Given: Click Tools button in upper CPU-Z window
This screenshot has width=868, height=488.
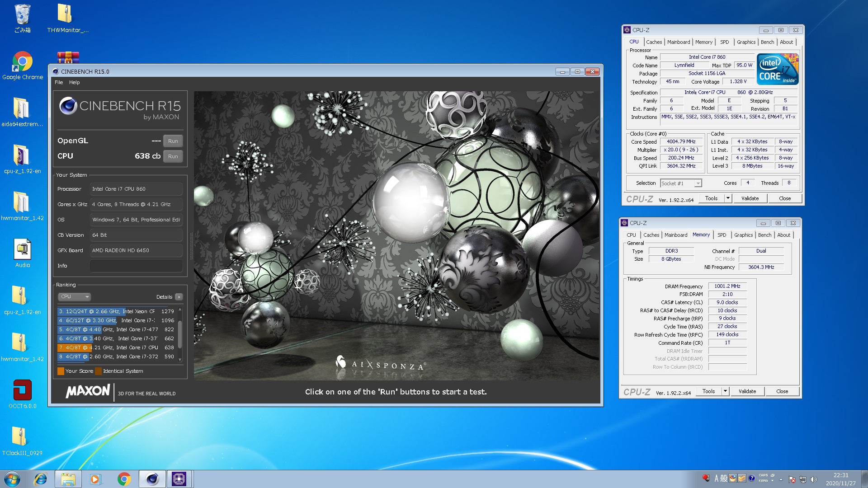Looking at the screenshot, I should tap(711, 198).
